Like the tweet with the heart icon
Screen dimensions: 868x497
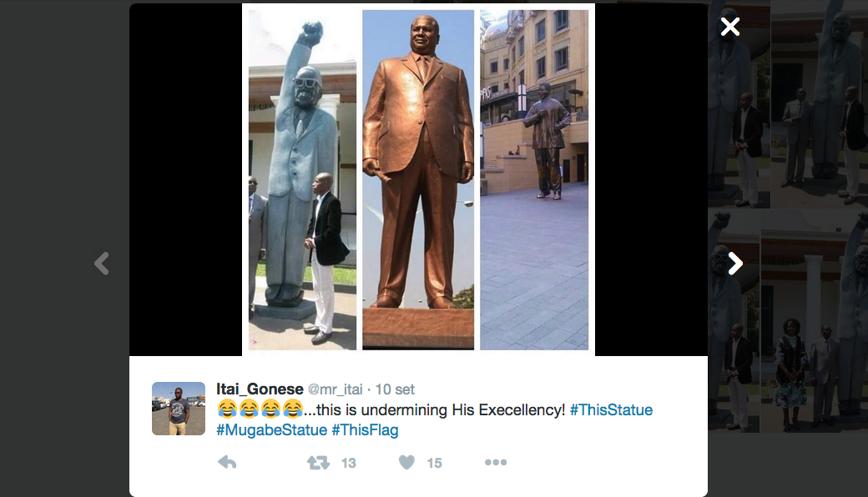[407, 462]
